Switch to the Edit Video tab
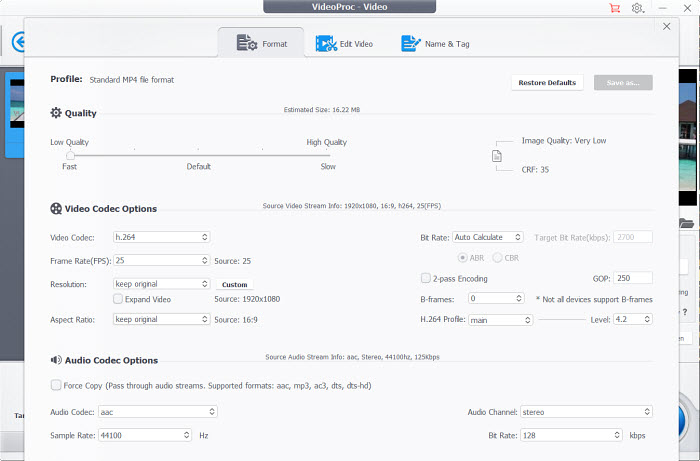This screenshot has height=461, width=700. coord(344,44)
